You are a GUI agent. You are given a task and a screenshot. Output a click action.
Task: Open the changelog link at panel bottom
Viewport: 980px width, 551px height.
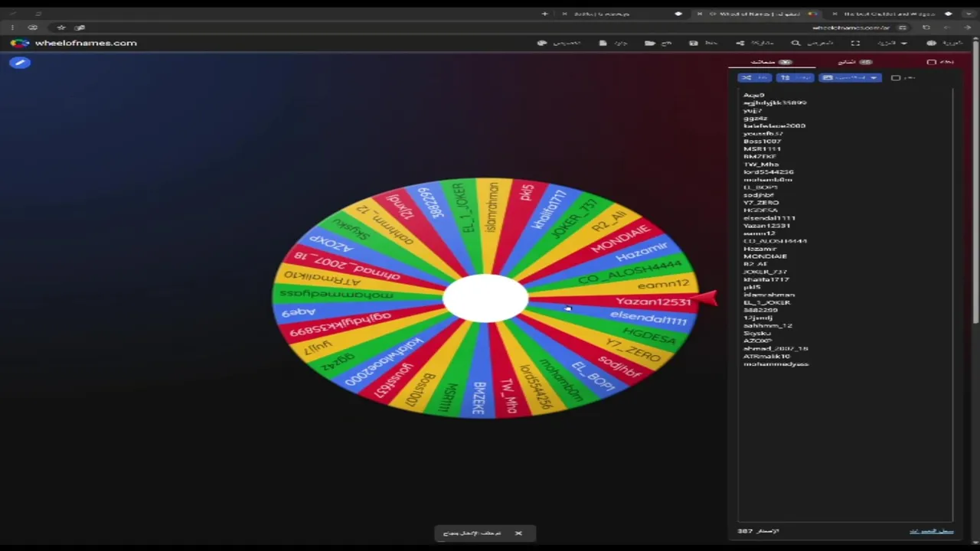(931, 531)
